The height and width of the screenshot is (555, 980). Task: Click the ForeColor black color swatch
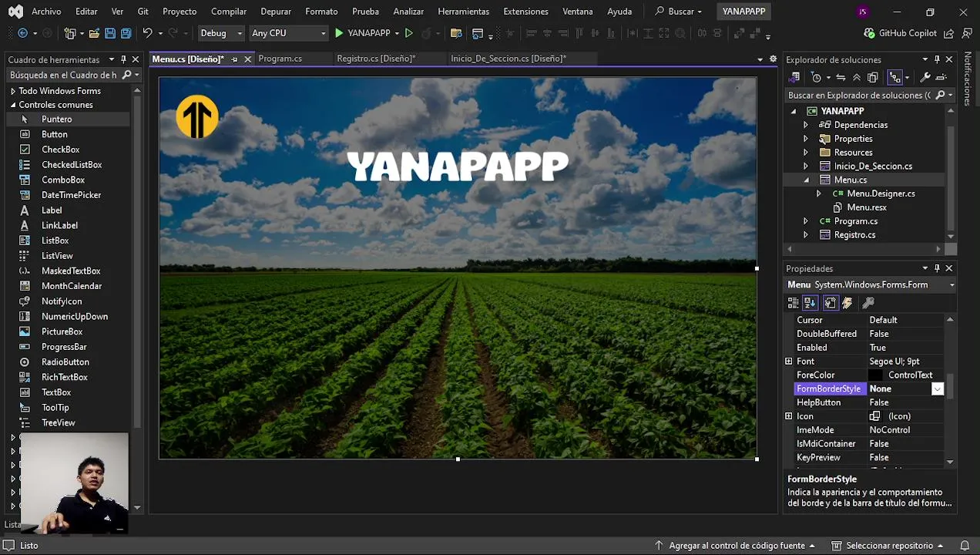click(x=876, y=375)
